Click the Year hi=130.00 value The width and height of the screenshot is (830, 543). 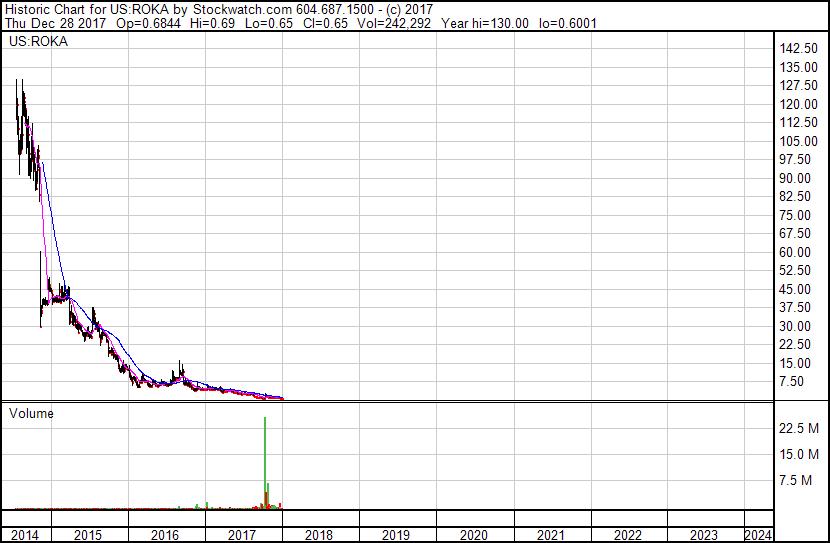(x=485, y=24)
